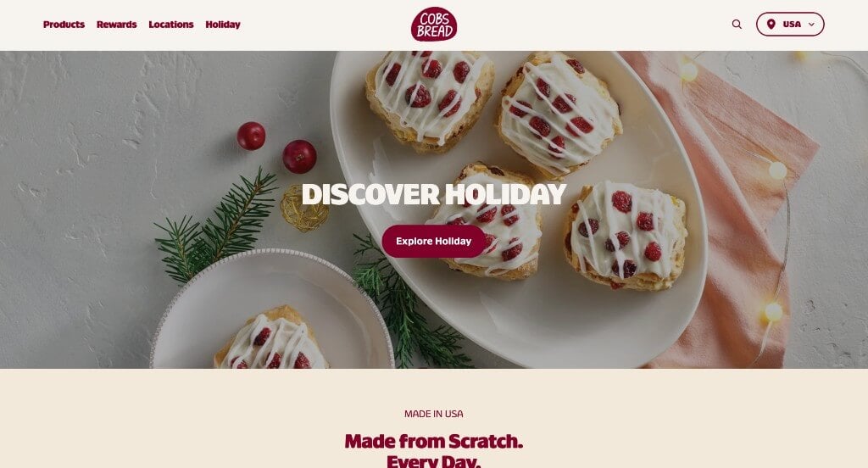Click the Explore Holiday button
The image size is (868, 468).
(433, 241)
